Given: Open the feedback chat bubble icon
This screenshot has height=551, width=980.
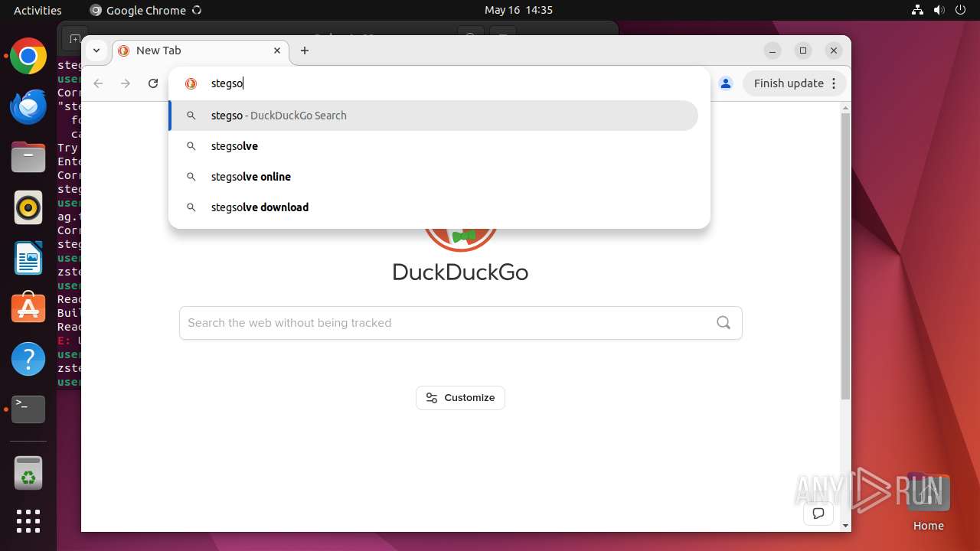Looking at the screenshot, I should pyautogui.click(x=818, y=514).
